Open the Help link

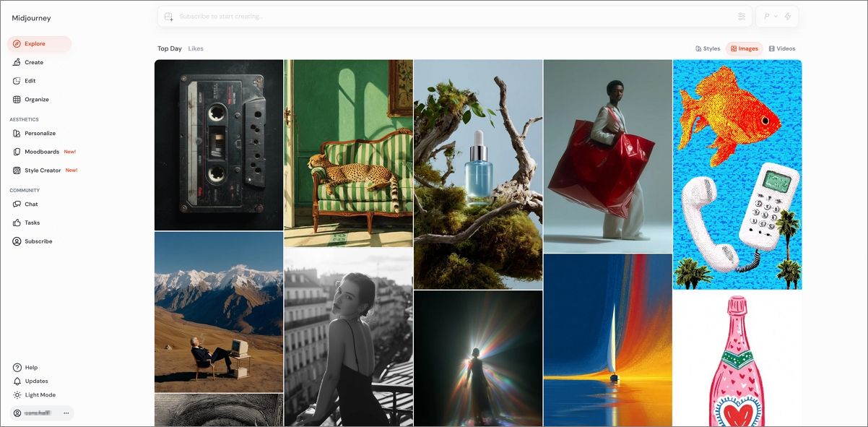[31, 367]
